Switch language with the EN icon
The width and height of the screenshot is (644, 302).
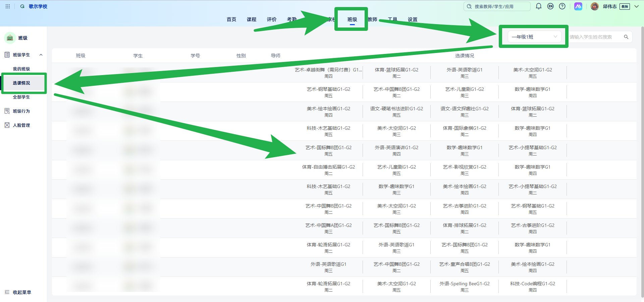tap(550, 6)
